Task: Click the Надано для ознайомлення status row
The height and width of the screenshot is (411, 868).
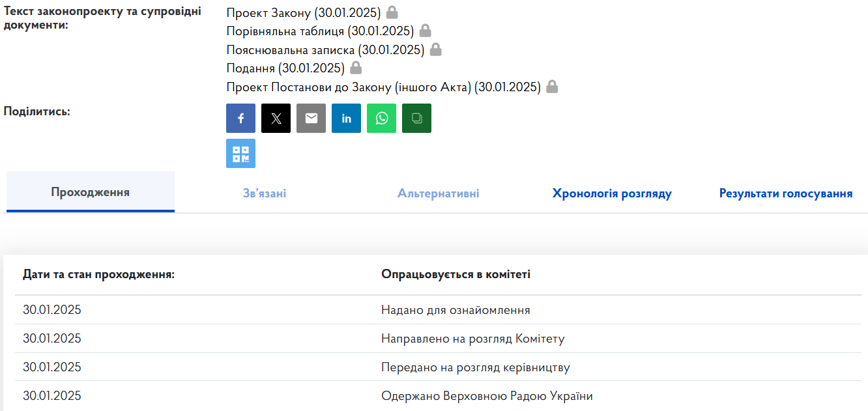Action: [455, 310]
